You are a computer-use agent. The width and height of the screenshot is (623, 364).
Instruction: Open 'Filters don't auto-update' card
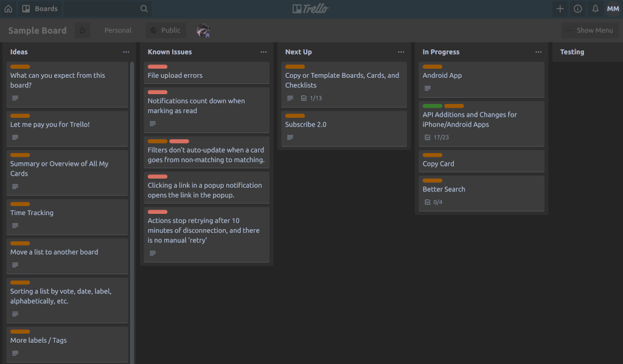pos(206,153)
